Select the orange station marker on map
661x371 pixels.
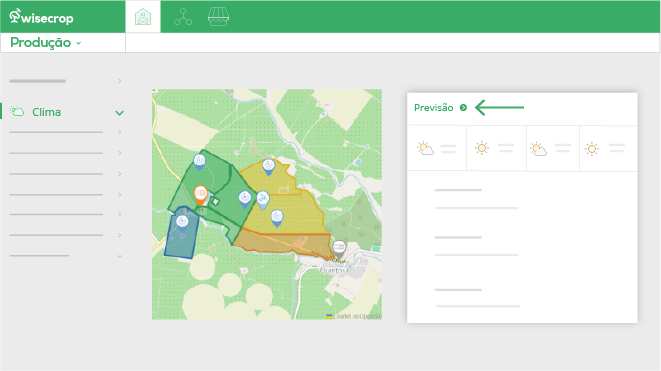point(201,195)
